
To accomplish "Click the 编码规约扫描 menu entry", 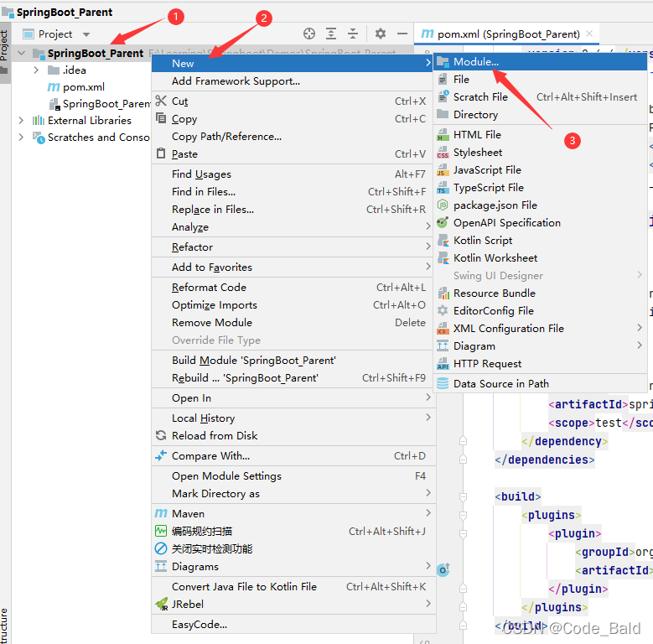I will [x=293, y=531].
